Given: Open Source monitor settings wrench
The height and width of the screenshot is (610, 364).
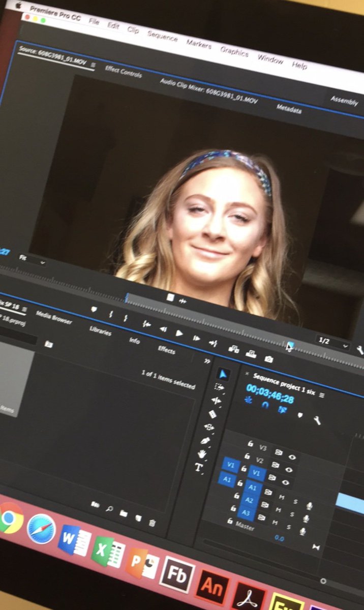Looking at the screenshot, I should [x=360, y=350].
